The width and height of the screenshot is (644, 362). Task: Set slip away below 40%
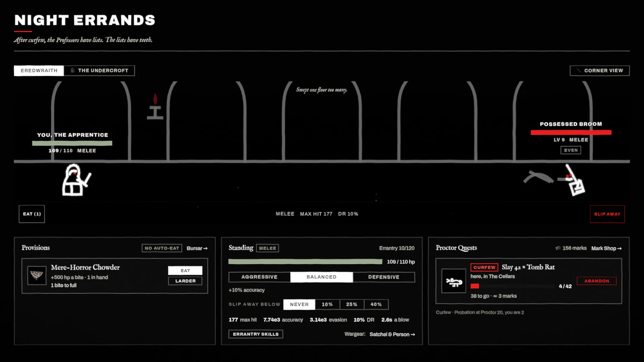click(376, 304)
